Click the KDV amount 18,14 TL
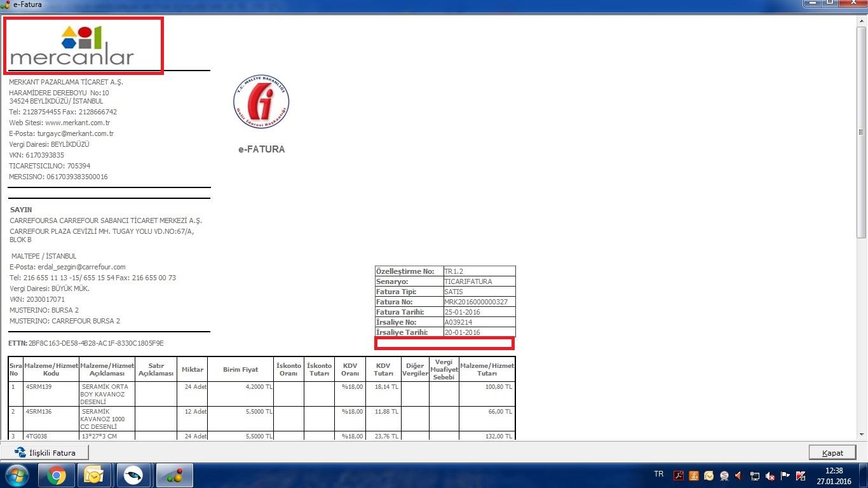 click(387, 386)
